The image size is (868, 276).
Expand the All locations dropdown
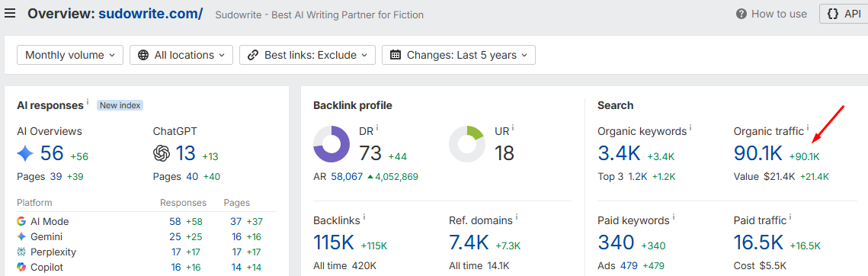[x=181, y=55]
